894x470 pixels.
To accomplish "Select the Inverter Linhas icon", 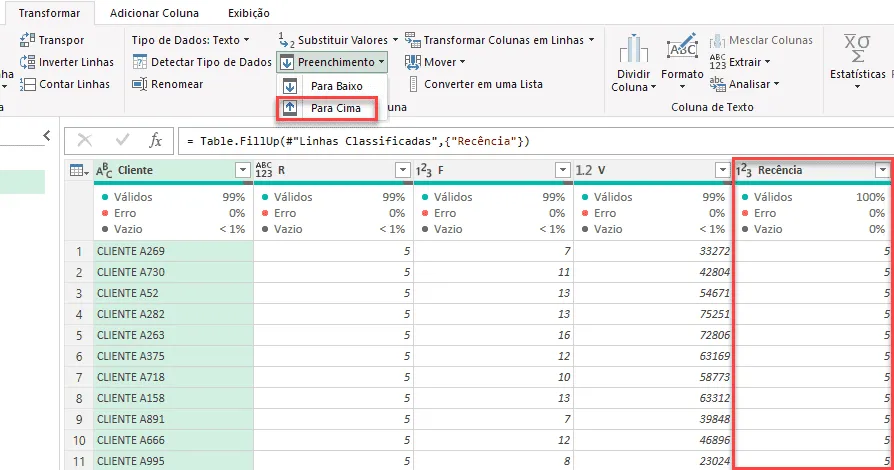I will tap(27, 62).
